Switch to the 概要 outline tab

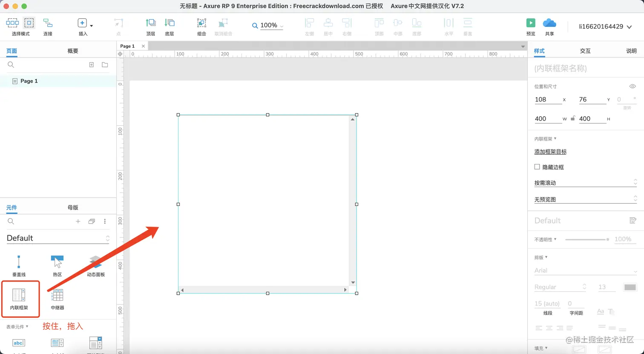[73, 51]
